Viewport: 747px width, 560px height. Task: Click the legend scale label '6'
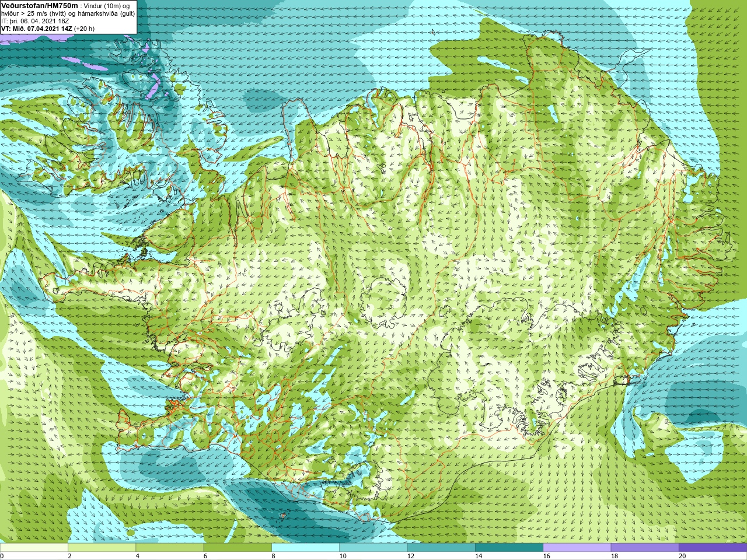point(205,556)
